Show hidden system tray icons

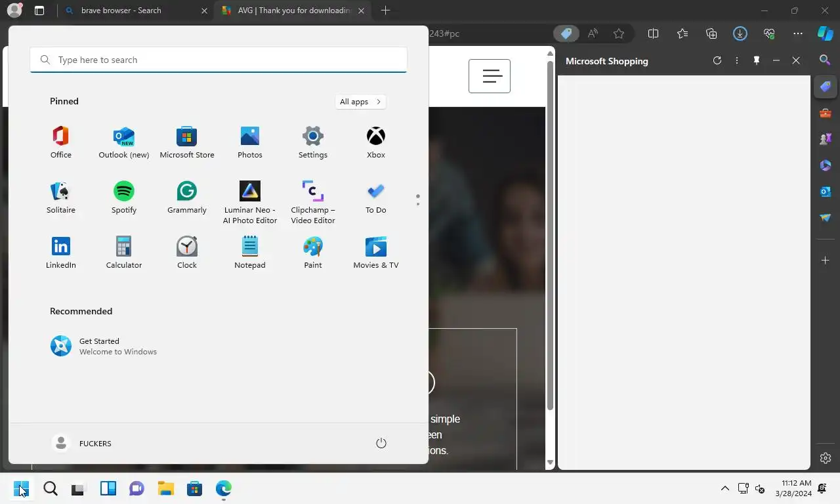(724, 488)
